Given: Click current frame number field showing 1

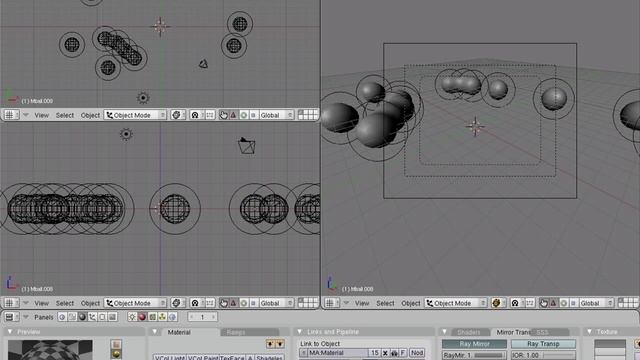Looking at the screenshot, I should coord(202,317).
